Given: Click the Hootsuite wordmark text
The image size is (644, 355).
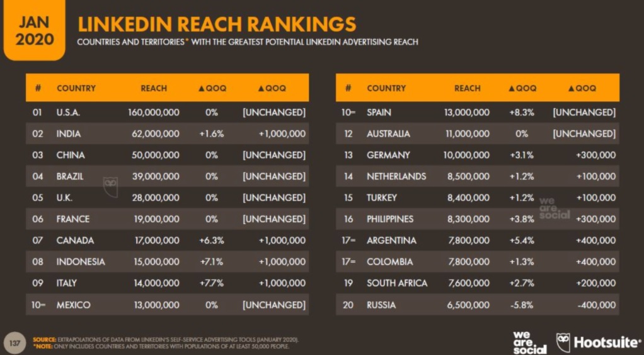Looking at the screenshot, I should click(x=606, y=342).
